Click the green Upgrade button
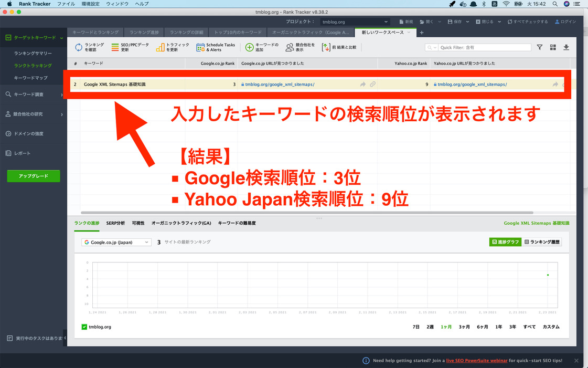This screenshot has width=588, height=368. [x=34, y=176]
